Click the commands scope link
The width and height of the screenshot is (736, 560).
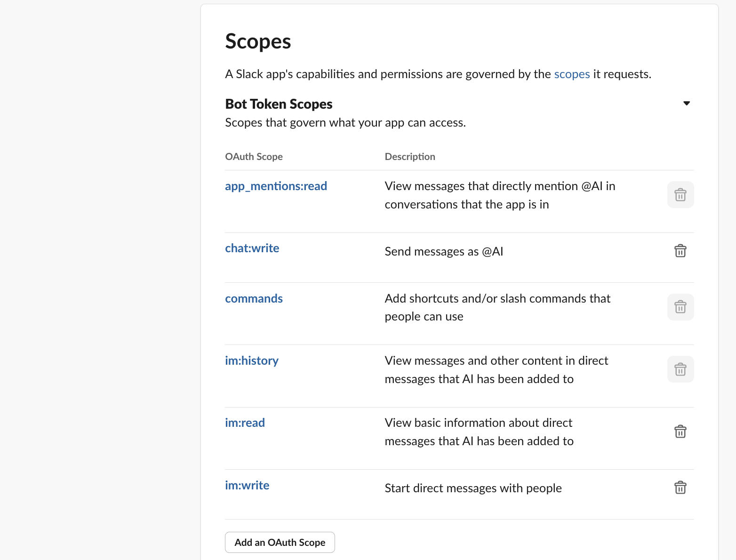pos(254,298)
